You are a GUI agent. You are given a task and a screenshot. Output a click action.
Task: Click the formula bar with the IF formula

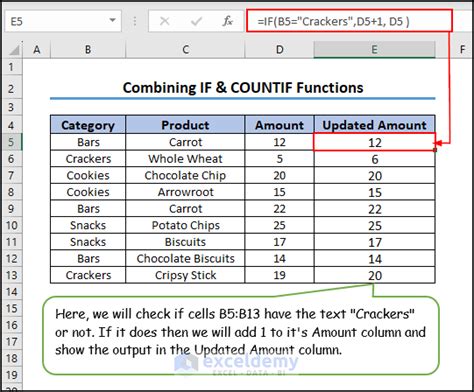349,21
